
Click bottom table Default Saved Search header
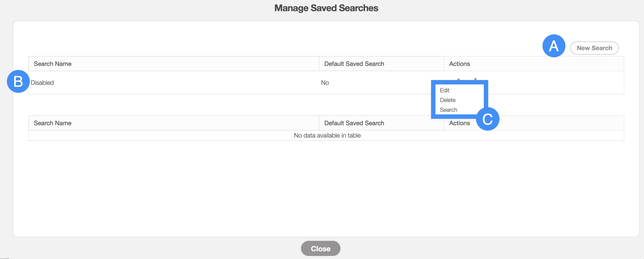[x=354, y=123]
